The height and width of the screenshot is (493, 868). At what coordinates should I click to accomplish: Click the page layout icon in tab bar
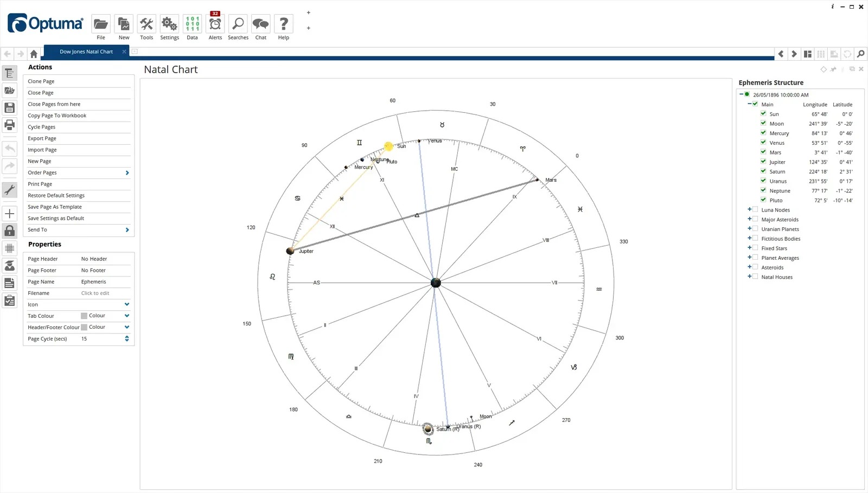click(x=808, y=54)
